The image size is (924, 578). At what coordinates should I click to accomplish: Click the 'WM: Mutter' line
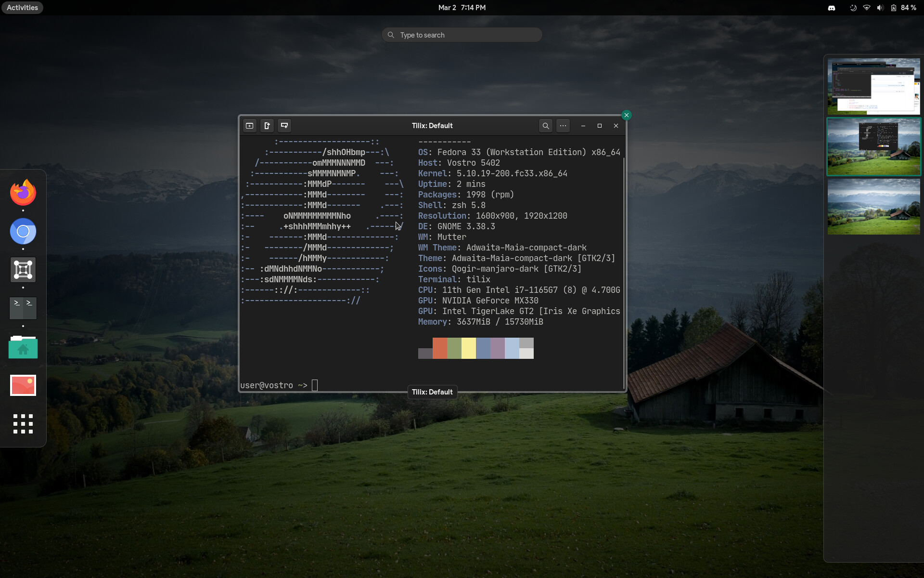point(442,237)
